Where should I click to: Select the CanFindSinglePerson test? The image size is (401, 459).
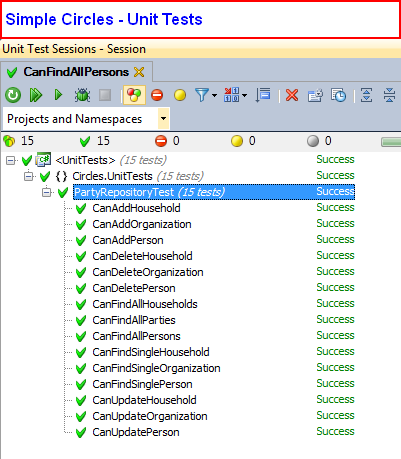pyautogui.click(x=142, y=384)
